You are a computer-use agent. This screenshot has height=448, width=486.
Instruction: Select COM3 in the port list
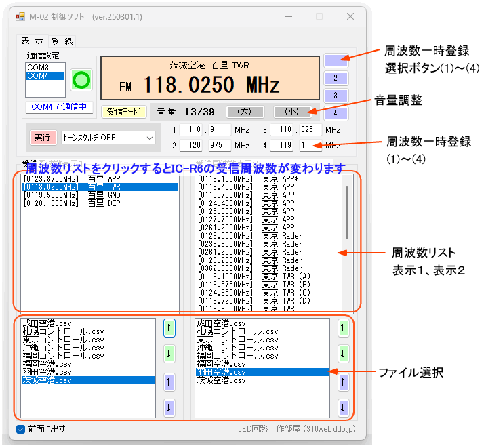(38, 68)
